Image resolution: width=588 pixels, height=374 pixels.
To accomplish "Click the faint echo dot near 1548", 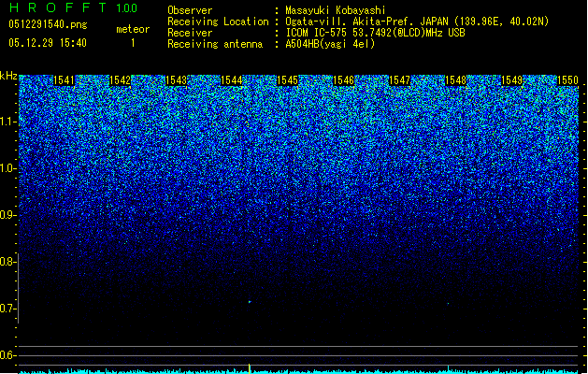I will pos(448,303).
